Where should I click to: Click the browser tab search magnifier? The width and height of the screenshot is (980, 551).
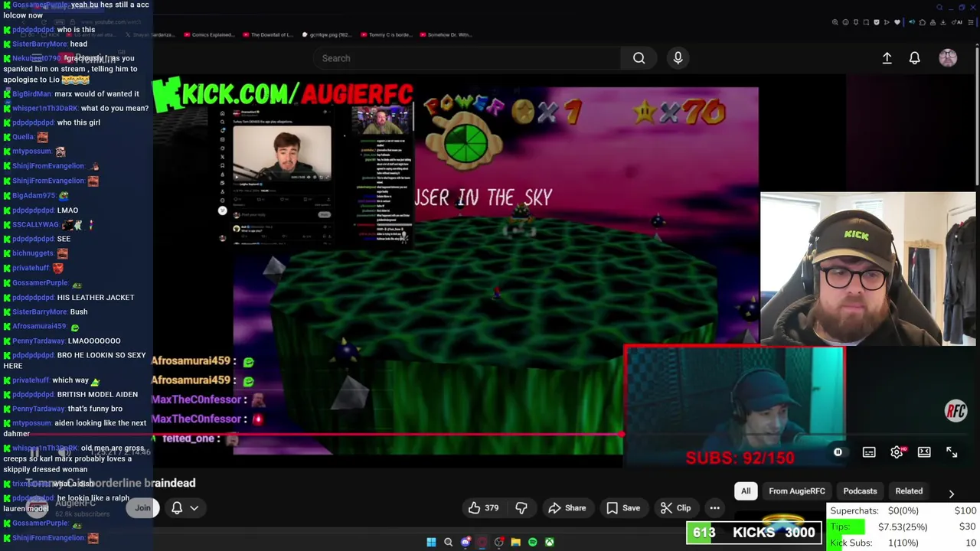click(x=939, y=8)
